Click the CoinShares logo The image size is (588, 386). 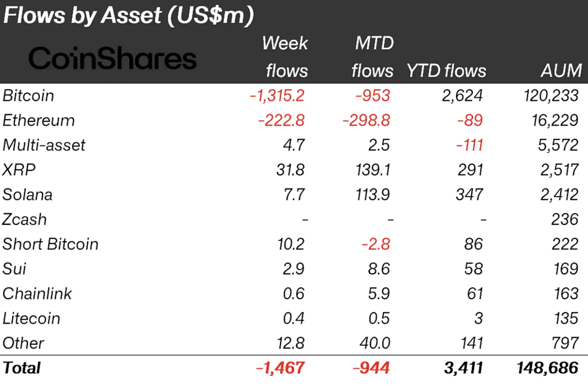(x=113, y=59)
